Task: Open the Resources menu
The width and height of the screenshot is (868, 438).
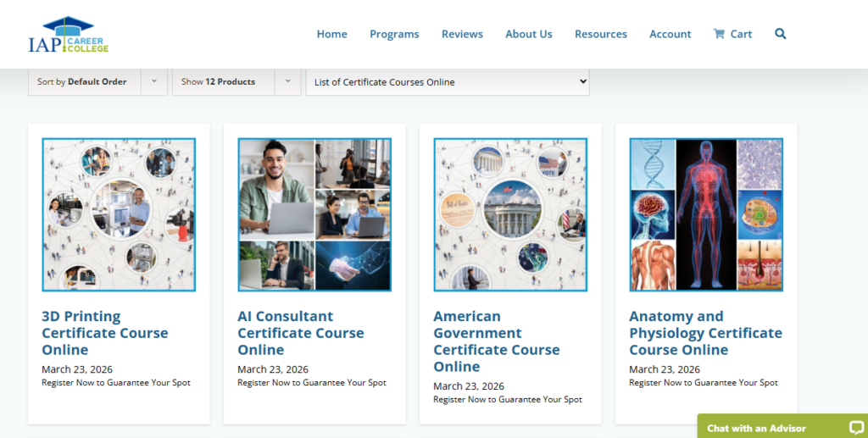Action: coord(601,34)
